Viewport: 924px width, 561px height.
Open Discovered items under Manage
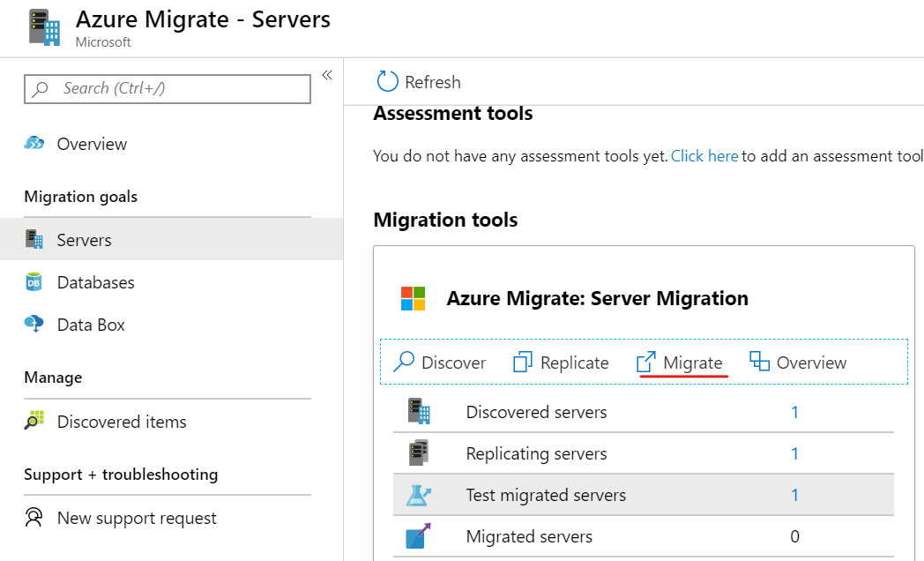point(122,422)
